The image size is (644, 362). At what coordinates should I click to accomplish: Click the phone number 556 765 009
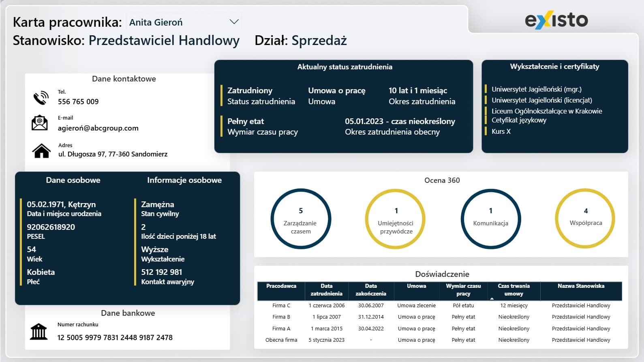click(78, 102)
